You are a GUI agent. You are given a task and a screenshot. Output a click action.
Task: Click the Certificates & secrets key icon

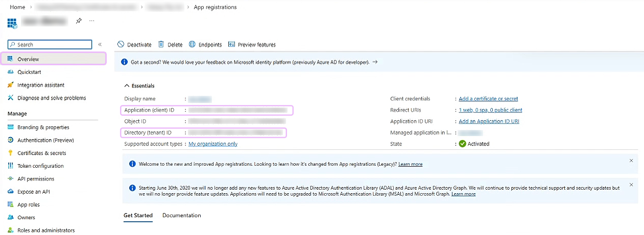(x=10, y=153)
